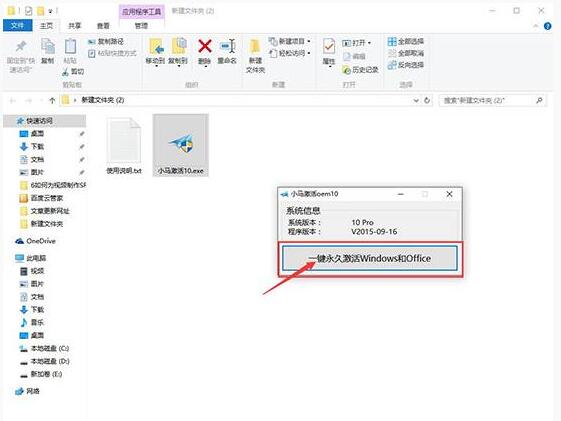Open the blue File menu tab
The height and width of the screenshot is (421, 561).
[17, 26]
